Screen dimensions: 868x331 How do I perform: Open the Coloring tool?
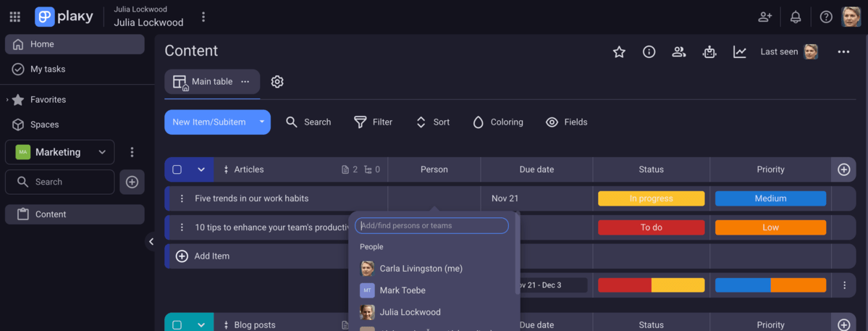[497, 122]
